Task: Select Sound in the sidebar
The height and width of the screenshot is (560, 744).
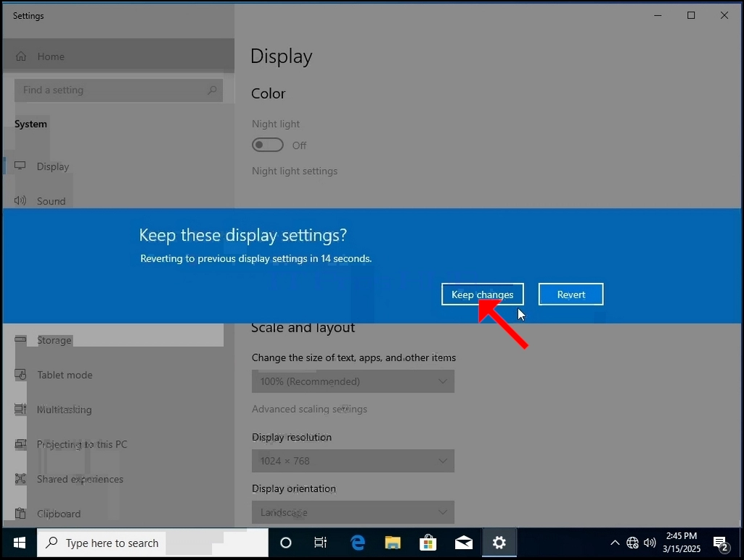Action: pos(118,201)
